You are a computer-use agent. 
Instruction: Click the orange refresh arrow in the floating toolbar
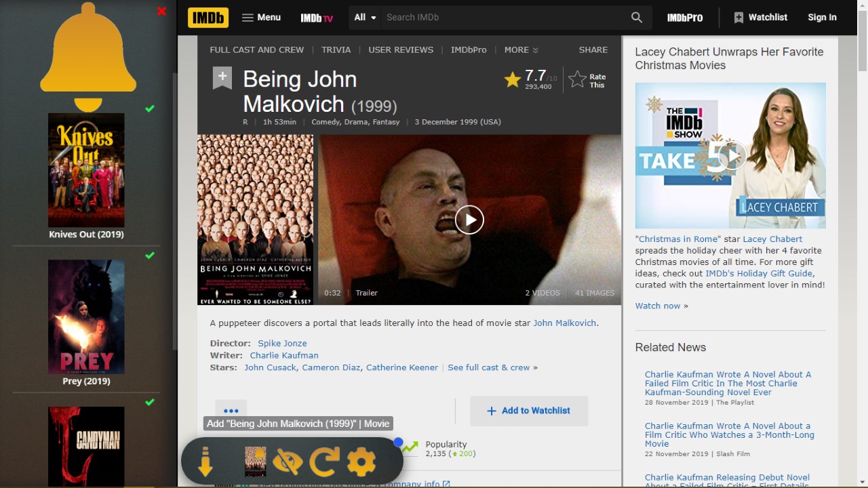tap(324, 462)
